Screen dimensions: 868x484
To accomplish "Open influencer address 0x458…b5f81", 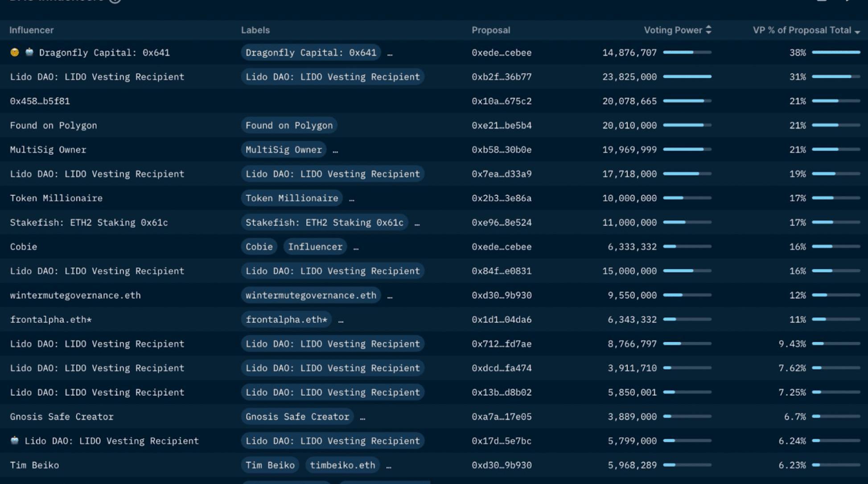I will (40, 101).
